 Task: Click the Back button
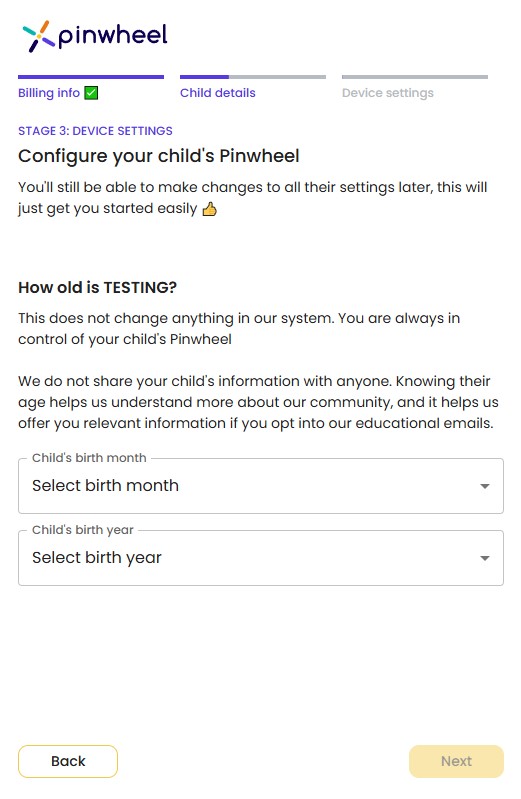click(68, 761)
